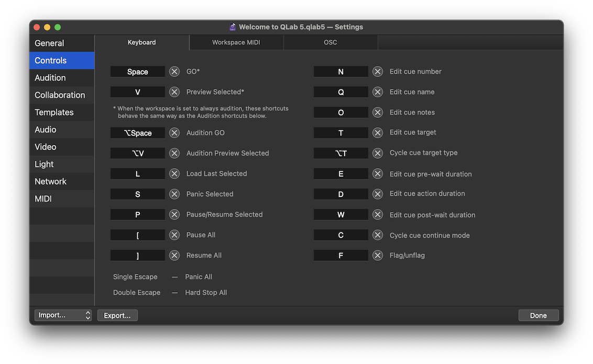Screen dimensions: 593x364
Task: Remove the Panic Selected key binding
Action: 174,194
